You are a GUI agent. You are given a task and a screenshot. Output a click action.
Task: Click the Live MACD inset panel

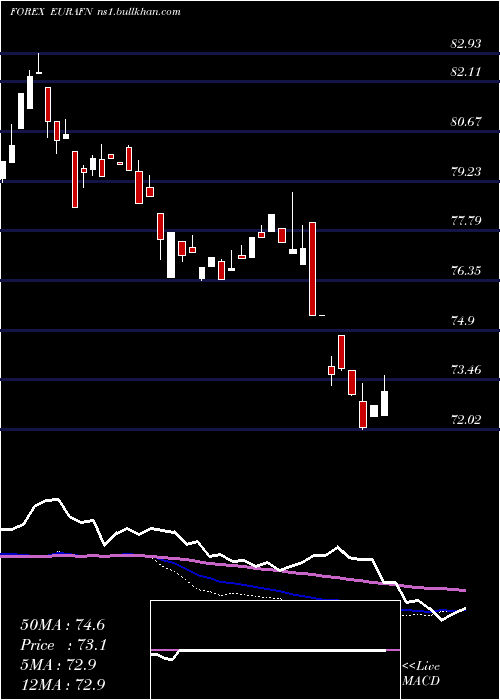275,650
